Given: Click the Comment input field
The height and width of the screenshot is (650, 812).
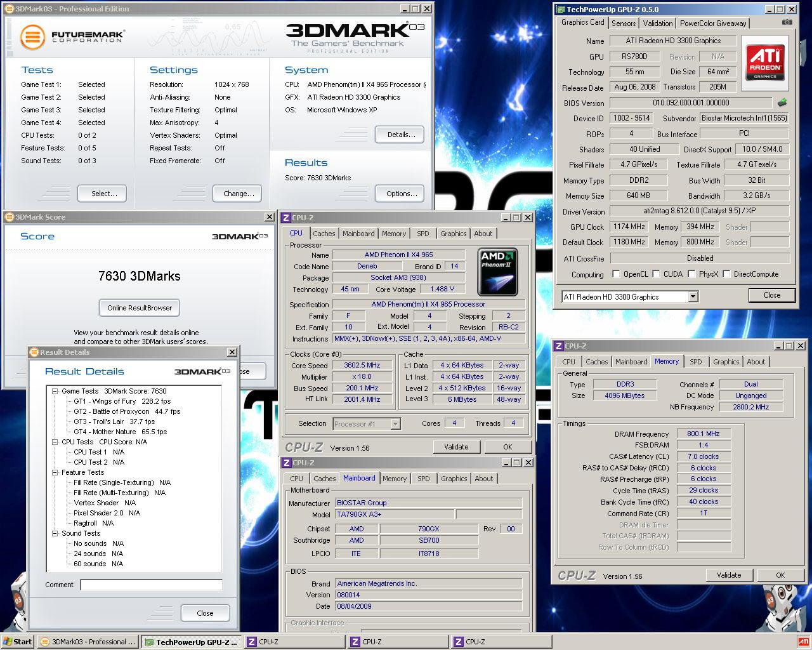Looking at the screenshot, I should pos(151,585).
